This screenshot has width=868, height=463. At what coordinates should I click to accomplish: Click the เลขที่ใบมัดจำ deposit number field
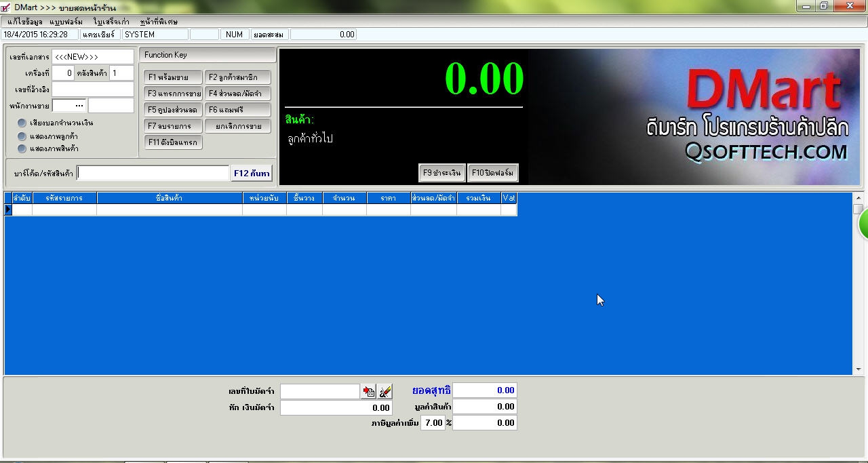[319, 391]
